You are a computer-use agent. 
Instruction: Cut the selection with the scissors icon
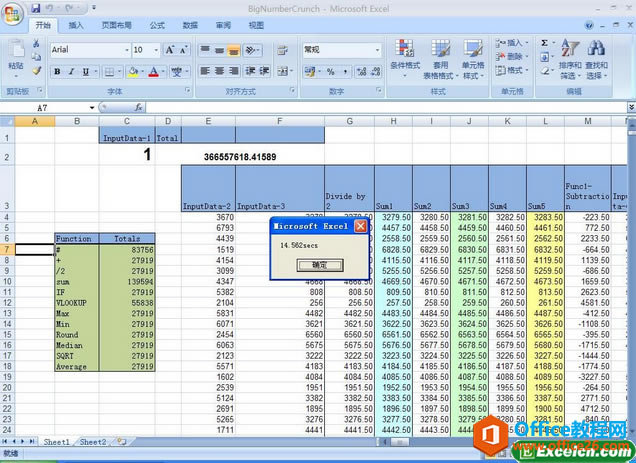(37, 43)
